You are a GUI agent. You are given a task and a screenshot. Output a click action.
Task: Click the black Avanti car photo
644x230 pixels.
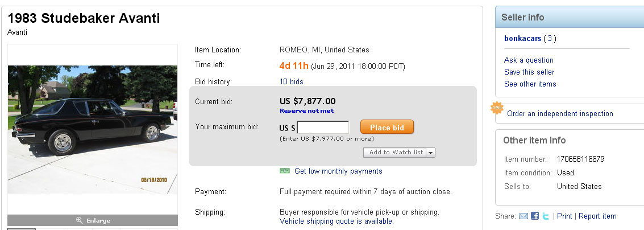click(92, 129)
